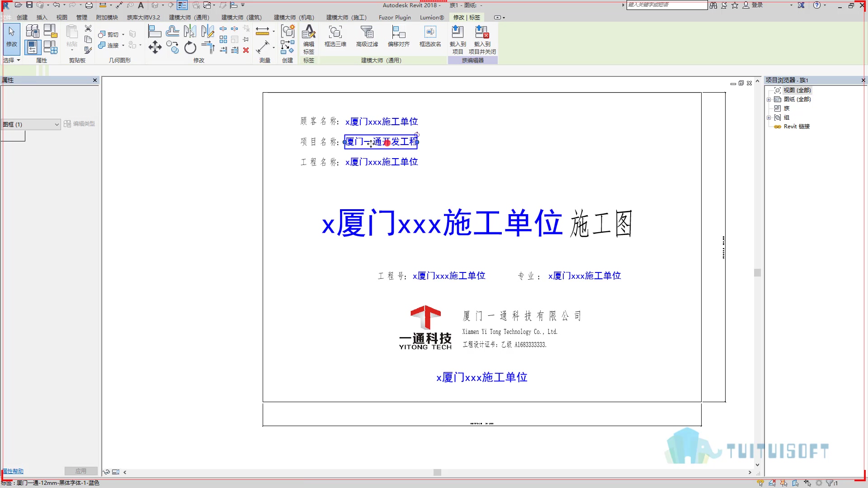The height and width of the screenshot is (488, 868).
Task: Click the Match Type Properties brush icon
Action: [x=88, y=50]
